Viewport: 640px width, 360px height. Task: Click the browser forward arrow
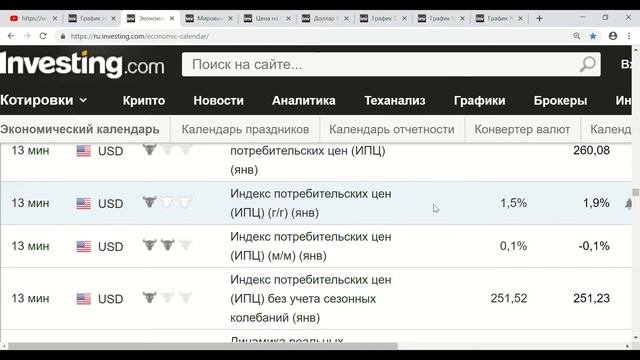(x=27, y=36)
